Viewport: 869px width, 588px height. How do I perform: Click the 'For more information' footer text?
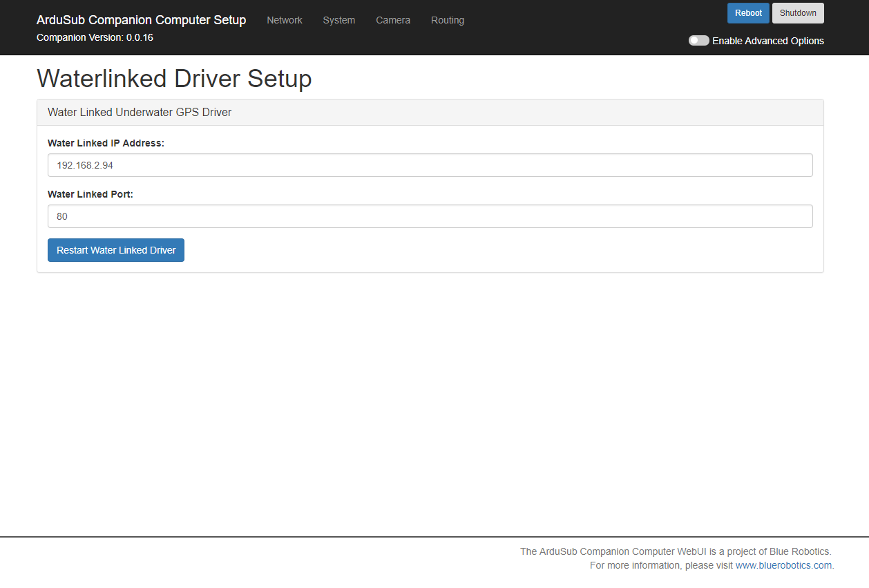pyautogui.click(x=661, y=565)
